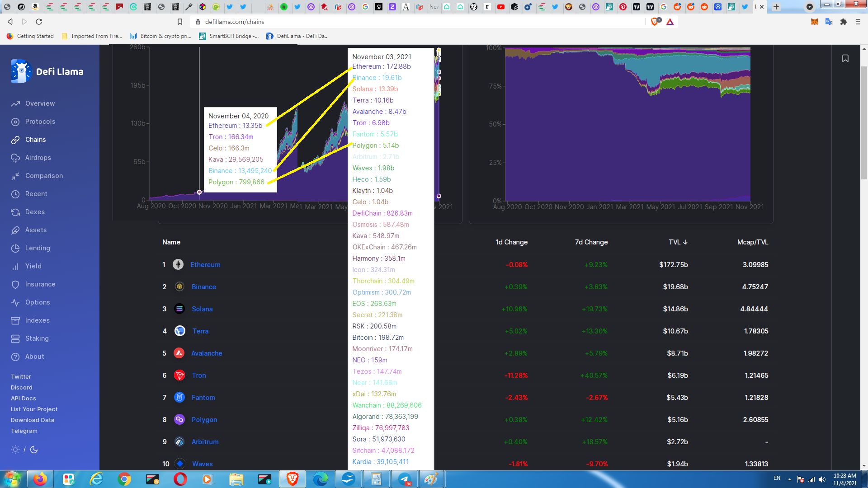
Task: Sort table by Mcap/TVL column
Action: 753,242
